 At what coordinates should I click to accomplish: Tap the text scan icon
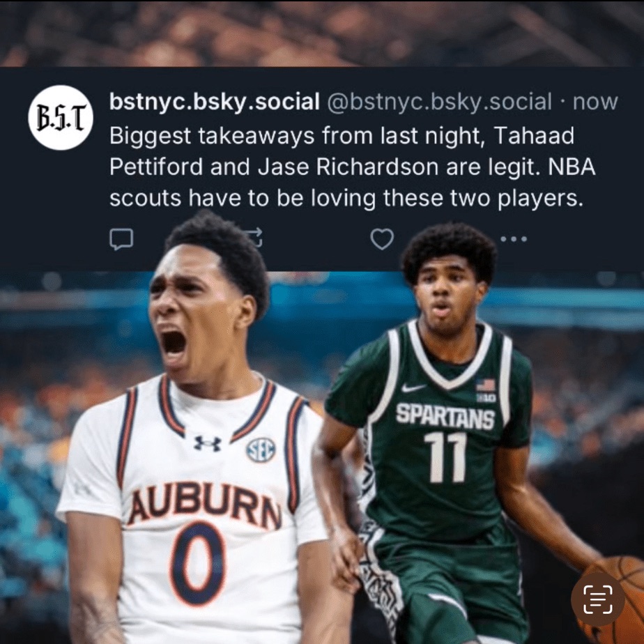pyautogui.click(x=597, y=599)
